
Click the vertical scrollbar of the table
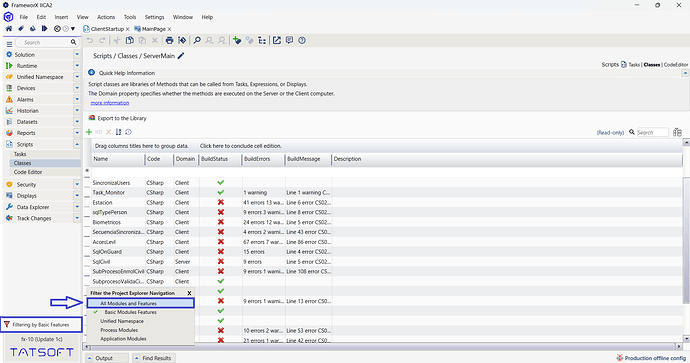click(x=686, y=240)
